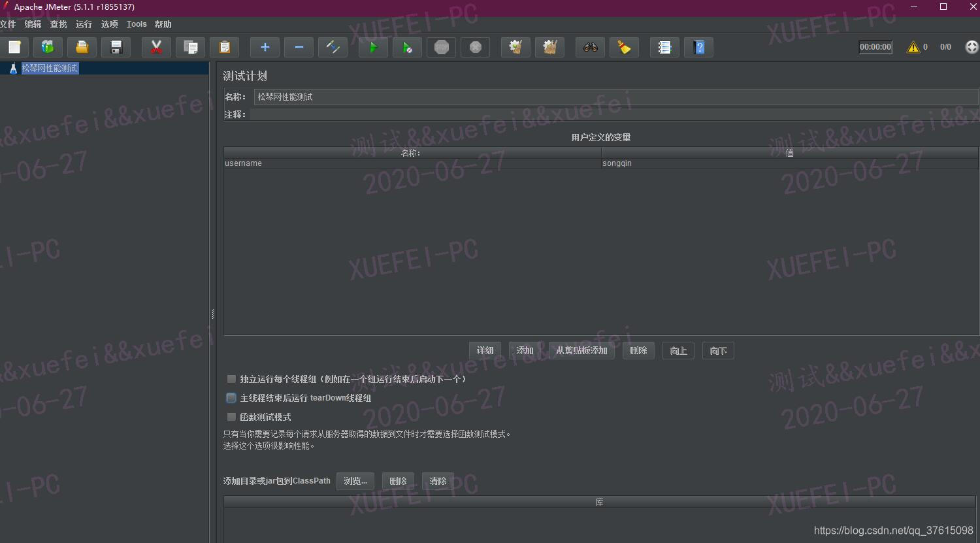This screenshot has width=980, height=543.
Task: Open the Function Helper list icon
Action: tap(664, 47)
